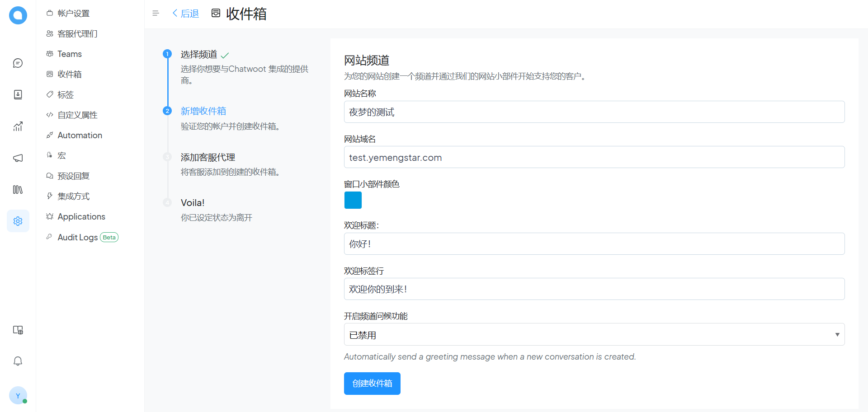This screenshot has height=412, width=868.
Task: Click the Chatwoot logo icon
Action: 18,15
